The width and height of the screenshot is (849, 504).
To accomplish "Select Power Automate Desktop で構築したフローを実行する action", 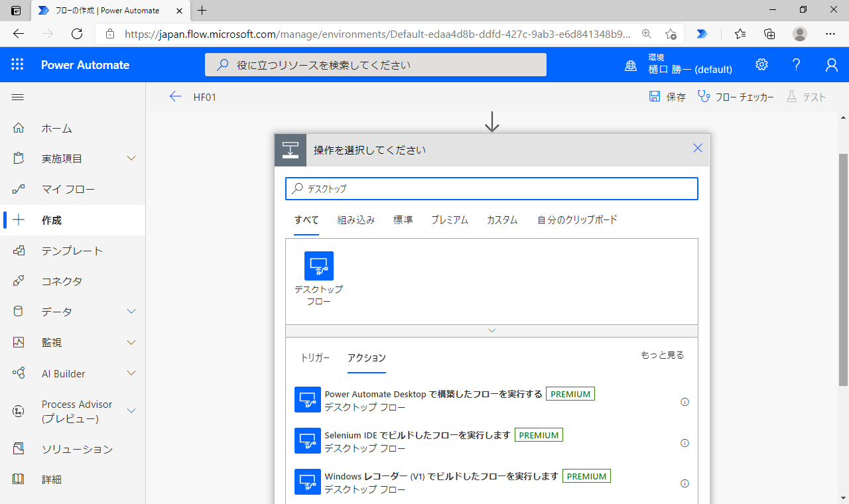I will click(491, 401).
